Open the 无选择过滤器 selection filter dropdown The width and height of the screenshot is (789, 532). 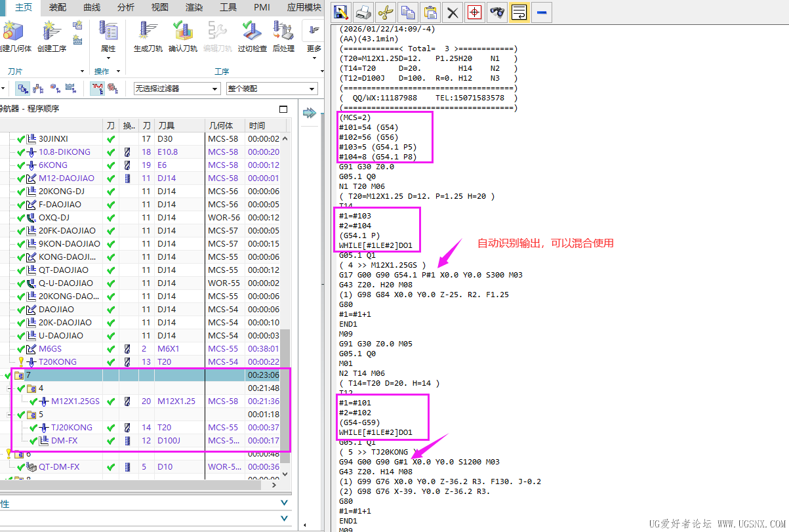(176, 89)
